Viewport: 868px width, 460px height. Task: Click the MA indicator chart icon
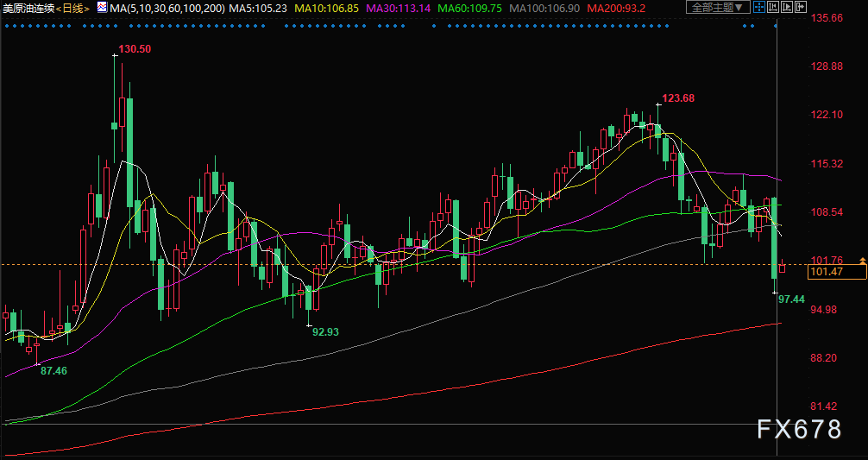(103, 8)
